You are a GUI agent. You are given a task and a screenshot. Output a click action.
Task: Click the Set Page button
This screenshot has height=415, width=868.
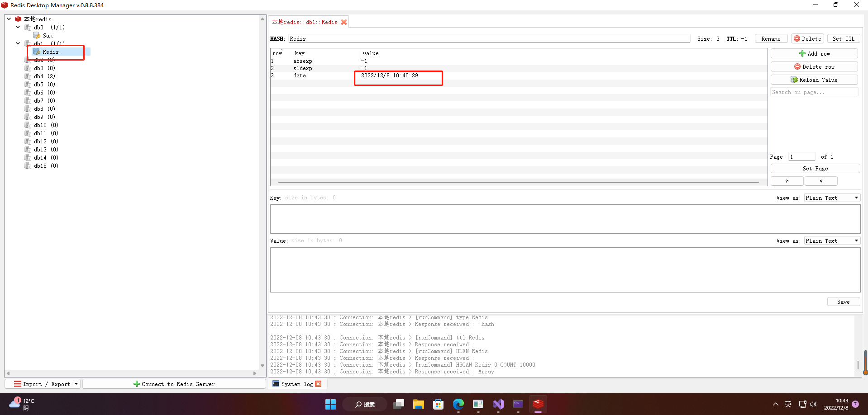pos(815,169)
